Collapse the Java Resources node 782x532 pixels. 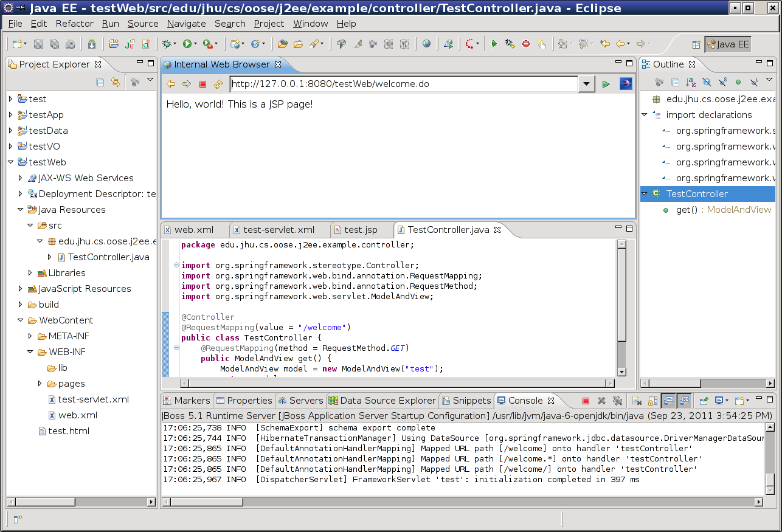20,210
